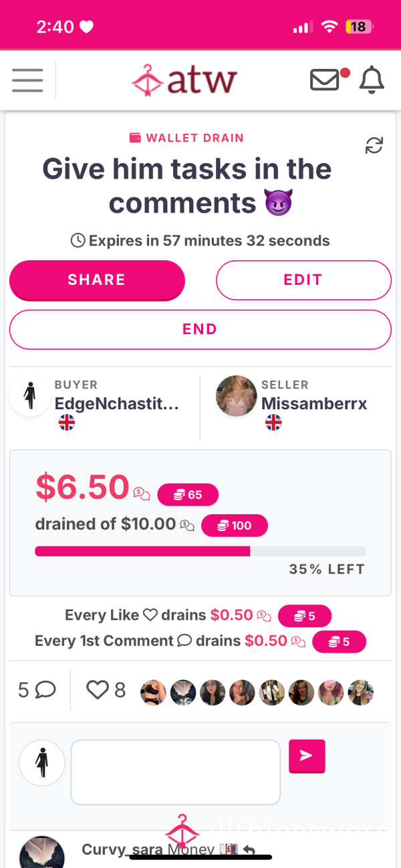The image size is (401, 868).
Task: Send comment with the arrow button
Action: 307,756
